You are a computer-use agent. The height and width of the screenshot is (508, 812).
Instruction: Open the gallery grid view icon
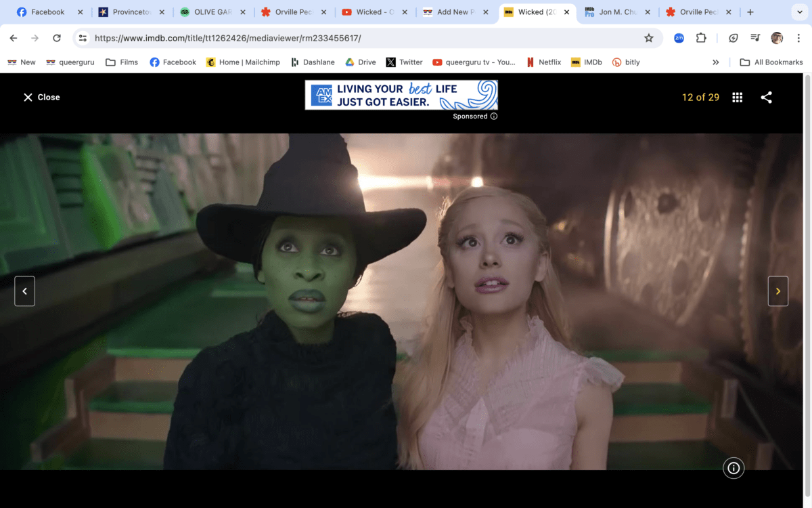738,98
